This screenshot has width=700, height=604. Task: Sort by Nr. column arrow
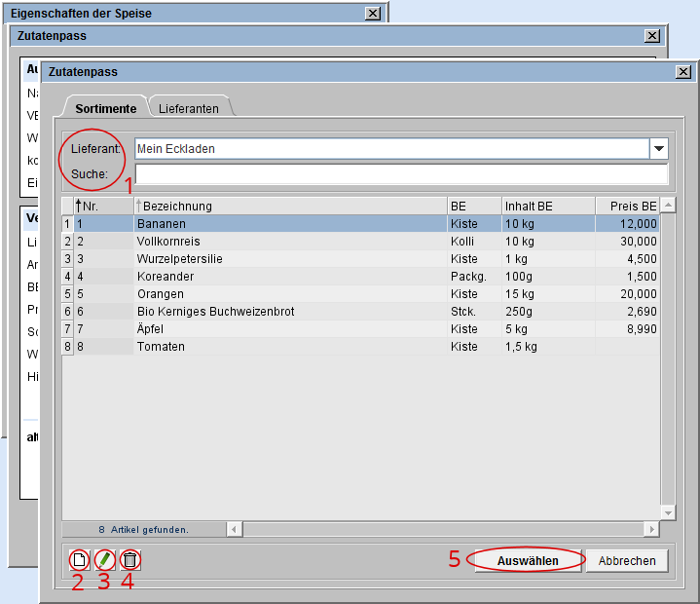[79, 206]
